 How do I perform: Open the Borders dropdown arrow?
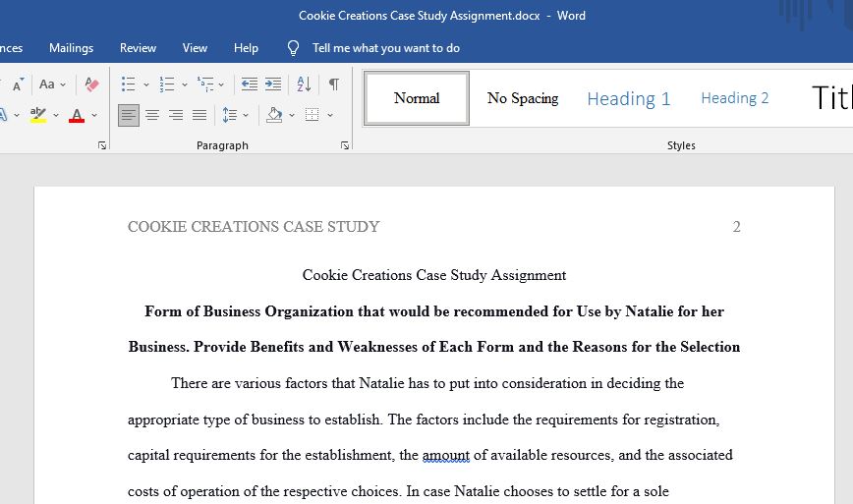tap(329, 115)
